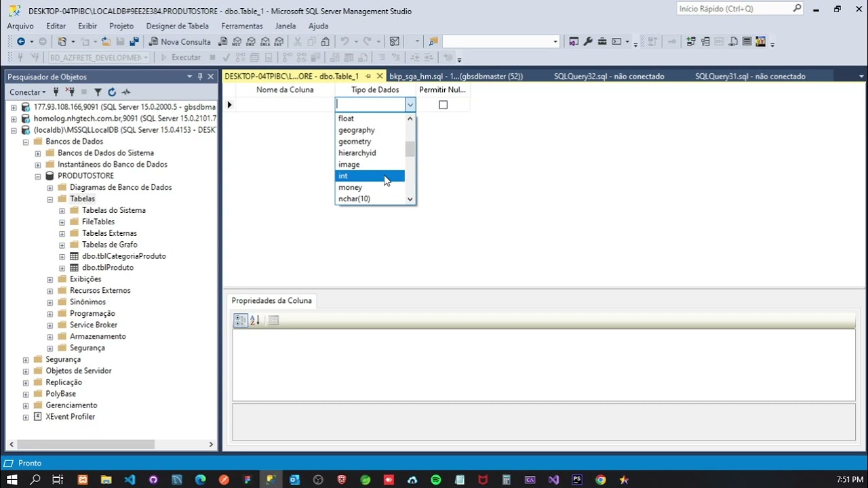Click the Início Rápido search box

point(741,9)
